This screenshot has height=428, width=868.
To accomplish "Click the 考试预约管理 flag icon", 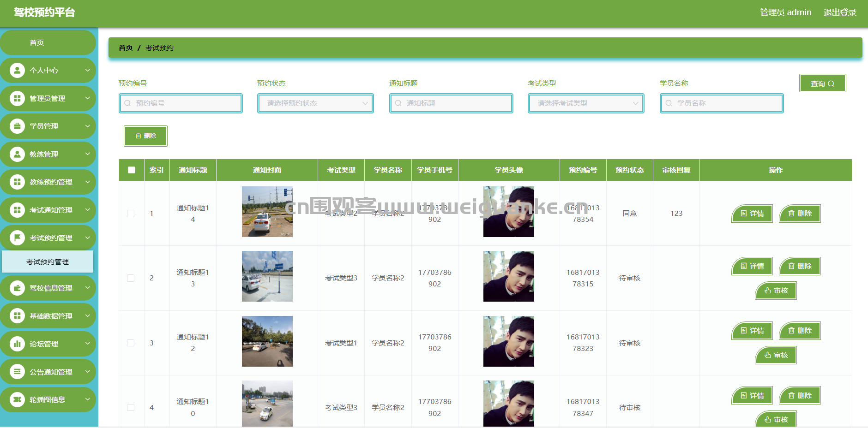I will click(17, 238).
